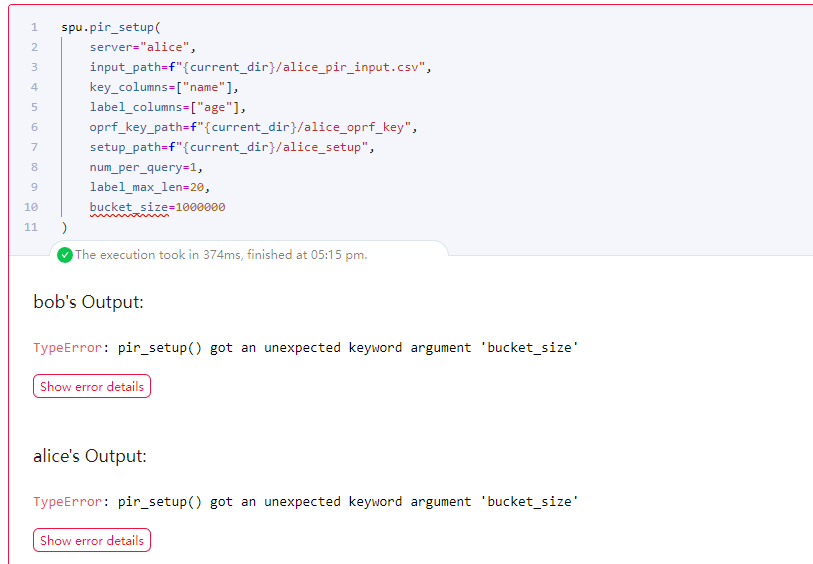
Task: Click the label_columns=["age"] code line
Action: tap(168, 107)
